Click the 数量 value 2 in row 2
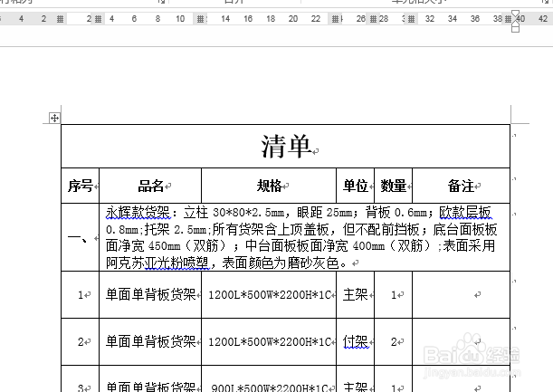Screen dimensions: 553x392 coord(394,341)
